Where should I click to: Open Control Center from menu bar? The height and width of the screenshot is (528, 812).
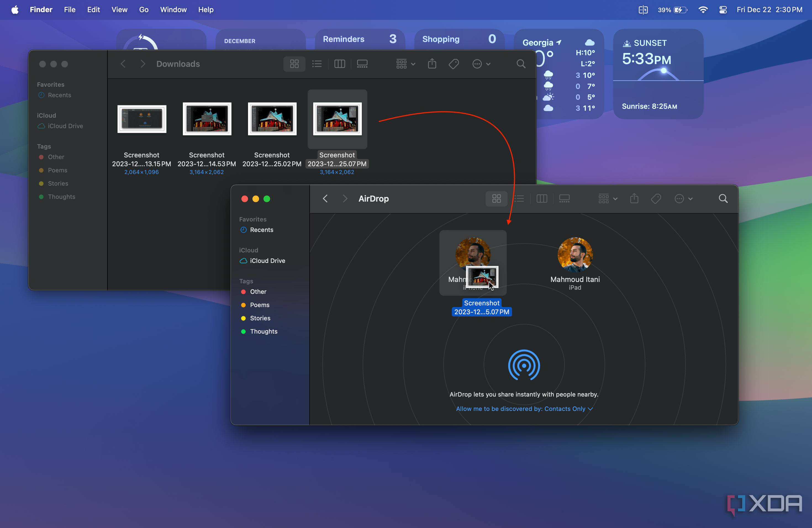(723, 10)
